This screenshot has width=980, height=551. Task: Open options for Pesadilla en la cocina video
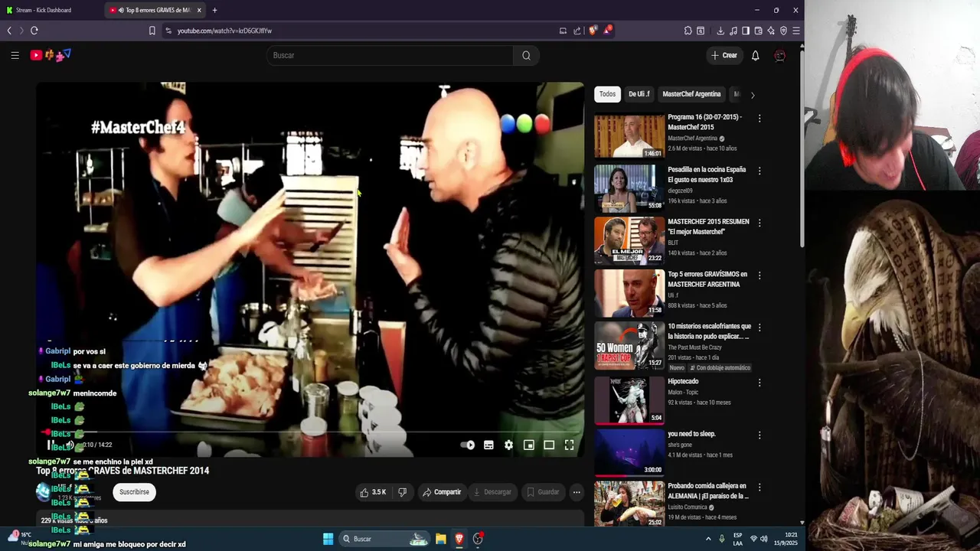[759, 171]
